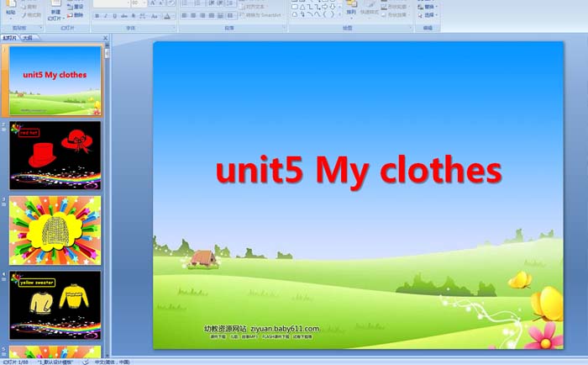Switch to the Outline (大纲) pane tab

[x=28, y=38]
